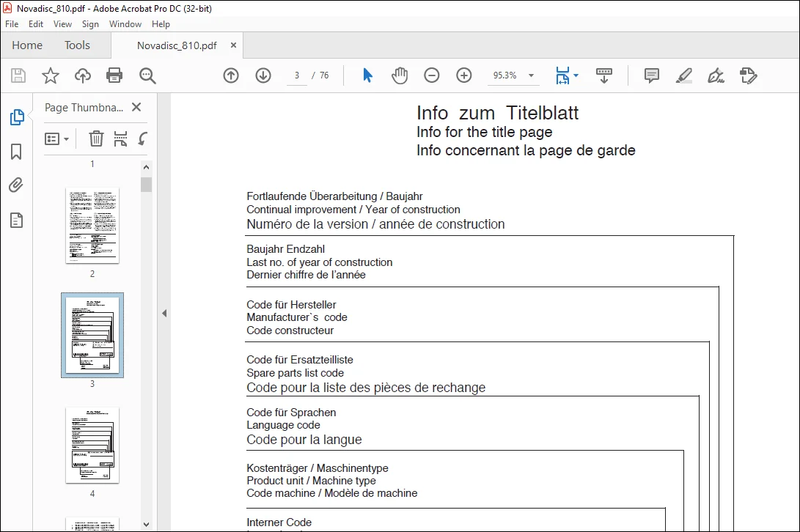Activate the Hand pan tool
The height and width of the screenshot is (532, 800).
coord(400,75)
